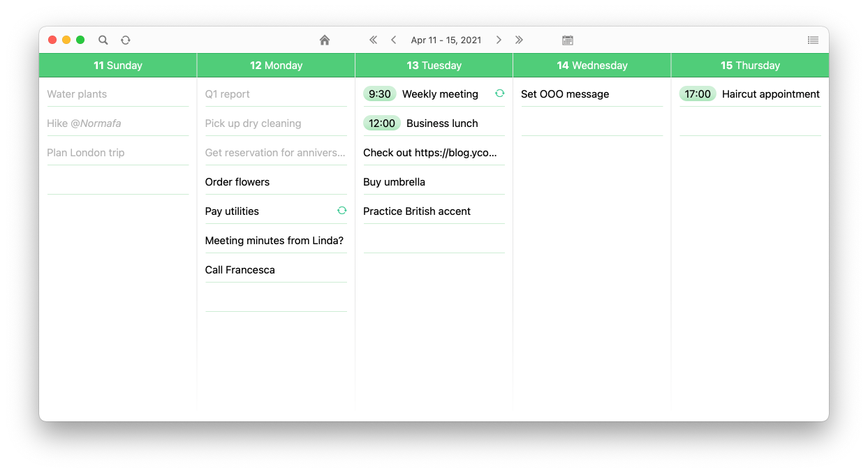Go to today via home icon

click(x=325, y=40)
